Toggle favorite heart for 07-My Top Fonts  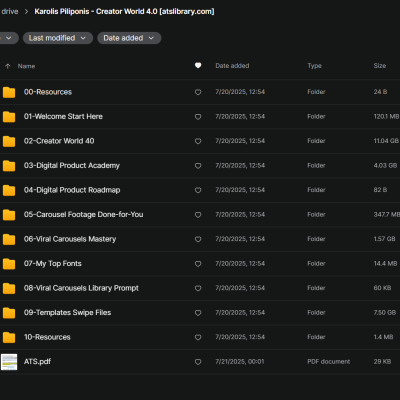pos(198,264)
